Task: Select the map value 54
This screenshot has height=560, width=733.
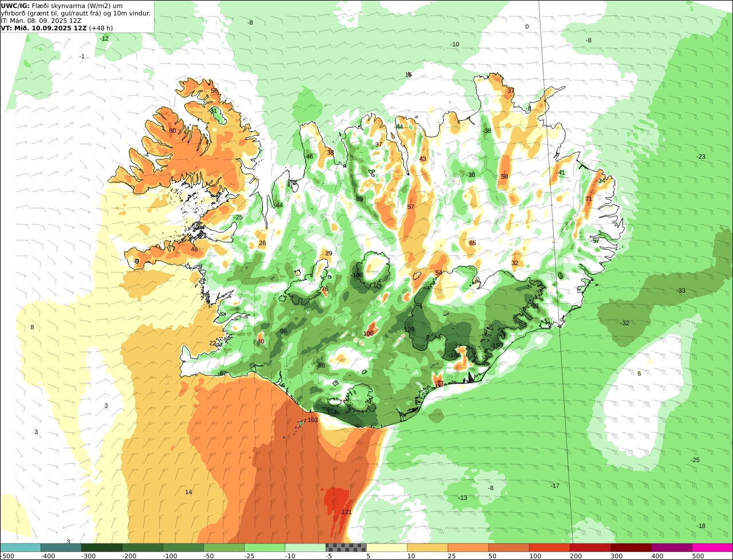Action: pos(439,273)
